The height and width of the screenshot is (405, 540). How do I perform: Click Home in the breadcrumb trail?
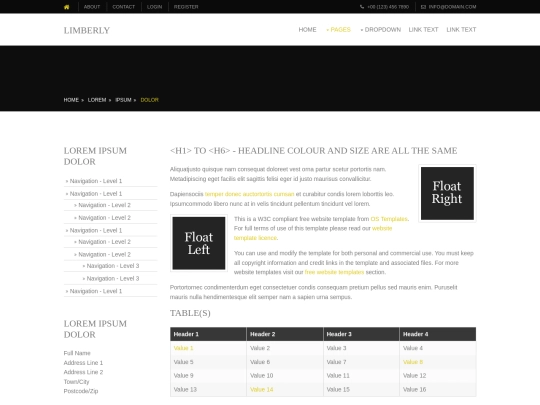coord(71,100)
